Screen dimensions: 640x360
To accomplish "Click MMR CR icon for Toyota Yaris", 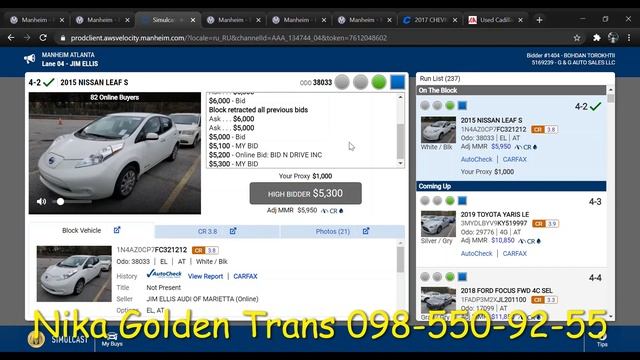I will pos(529,241).
